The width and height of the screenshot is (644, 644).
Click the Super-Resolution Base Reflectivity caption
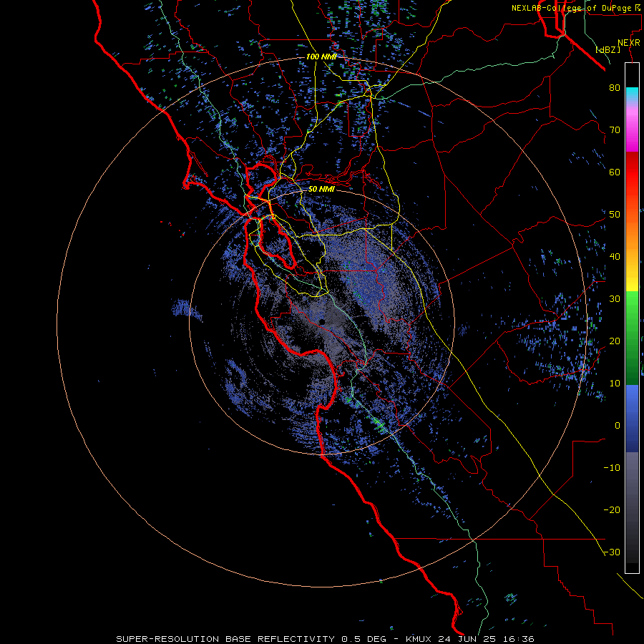325,639
